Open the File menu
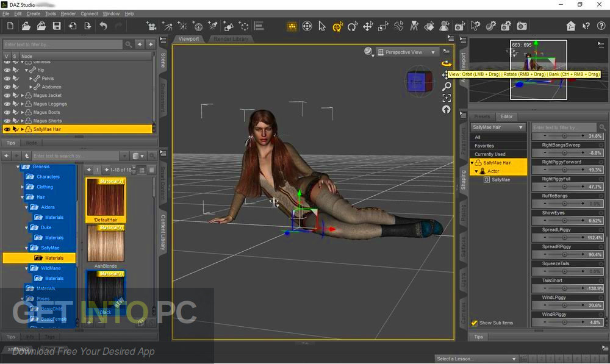Screen dimensions: 610x364 pos(6,13)
